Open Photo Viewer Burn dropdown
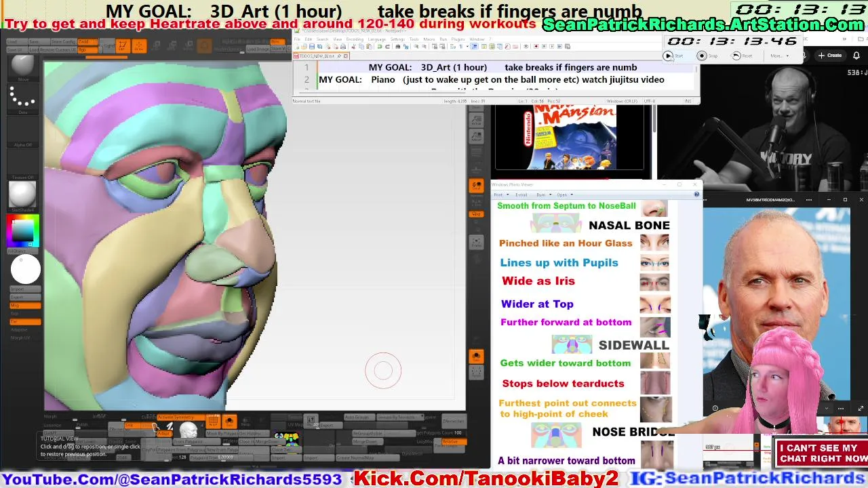Image resolution: width=868 pixels, height=488 pixels. tap(543, 195)
